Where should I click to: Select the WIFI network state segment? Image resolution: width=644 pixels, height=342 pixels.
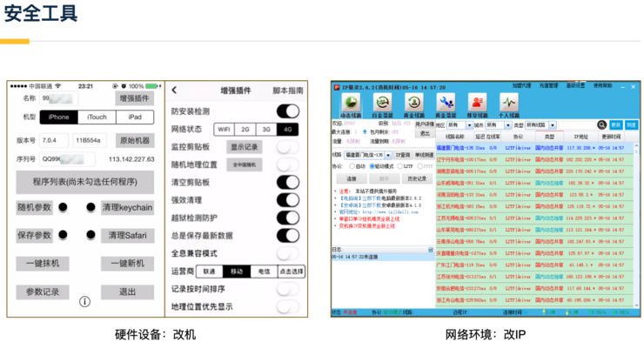pyautogui.click(x=224, y=130)
